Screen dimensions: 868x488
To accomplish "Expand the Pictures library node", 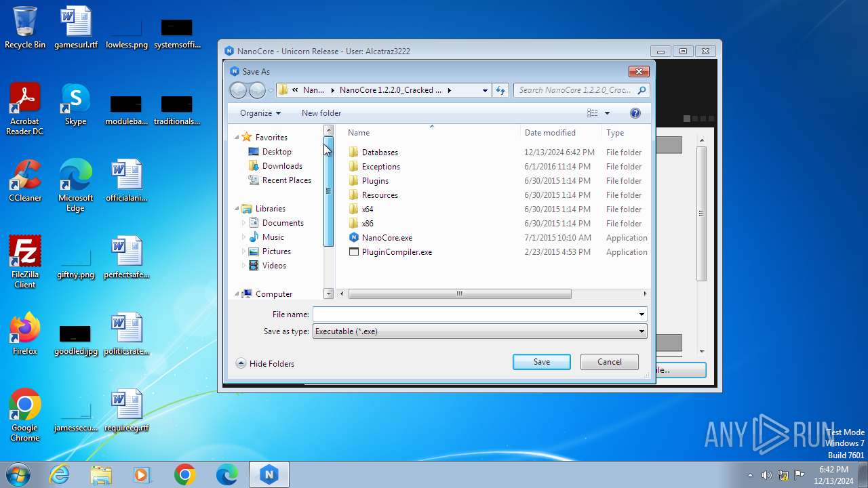I will [x=244, y=251].
